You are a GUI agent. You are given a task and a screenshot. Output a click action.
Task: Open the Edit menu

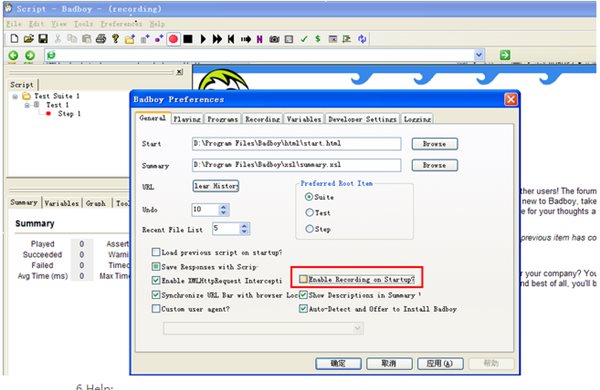[36, 24]
